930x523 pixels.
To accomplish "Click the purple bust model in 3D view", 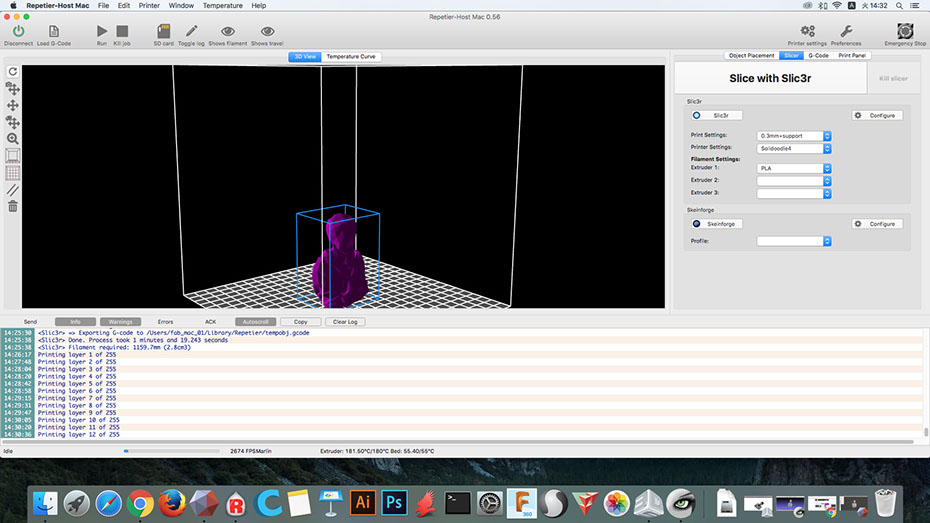I will [340, 261].
